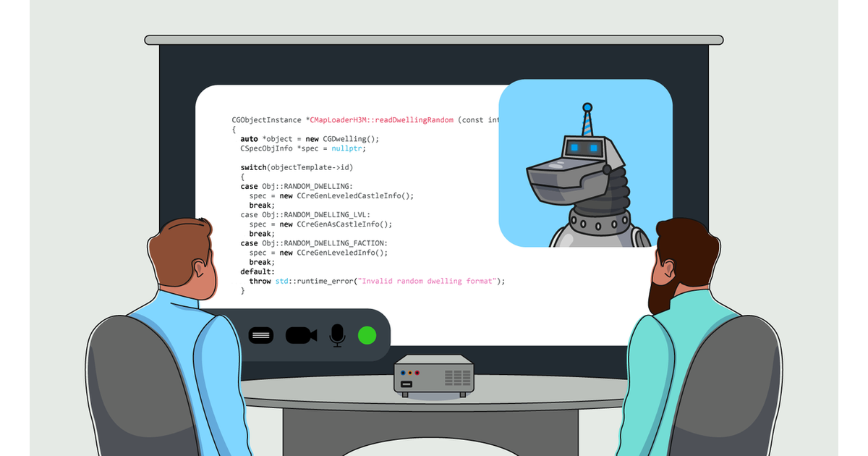Click the nullptr keyword in the code
868x456 pixels.
pos(345,148)
